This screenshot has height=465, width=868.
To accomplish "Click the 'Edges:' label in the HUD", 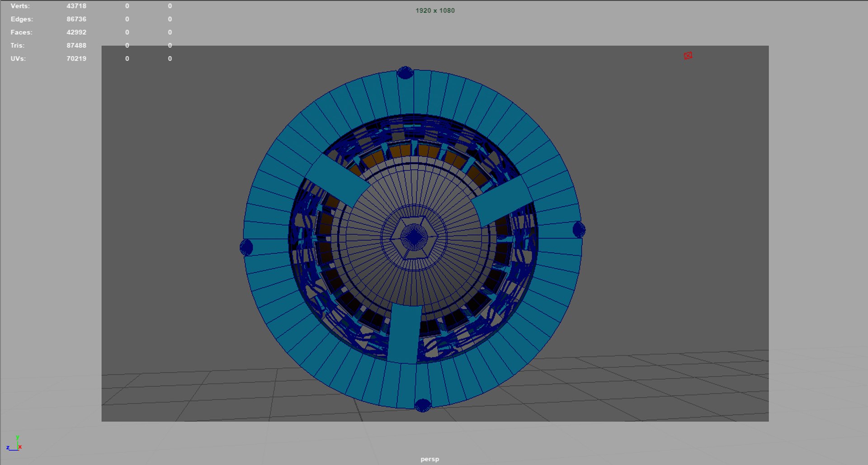I will coord(22,19).
